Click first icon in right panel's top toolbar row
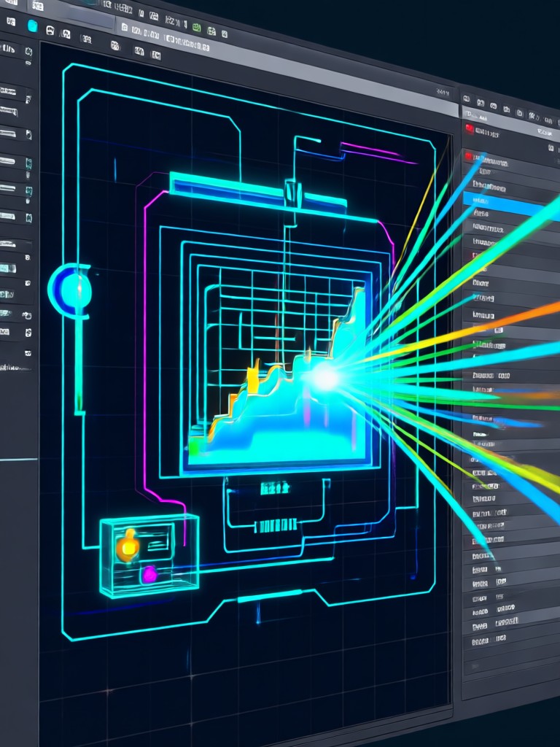Screen dimensions: 560x747 [467, 99]
